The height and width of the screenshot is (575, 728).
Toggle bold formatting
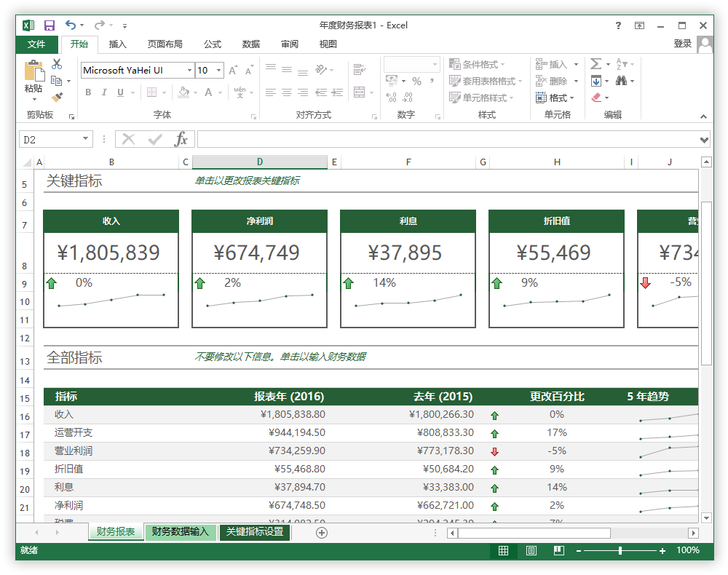(88, 92)
